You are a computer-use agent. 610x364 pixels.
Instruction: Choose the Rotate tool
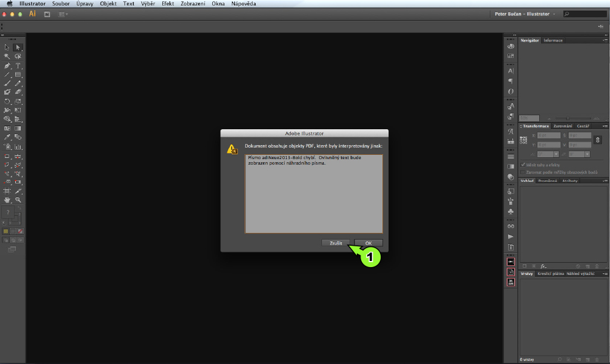(7, 101)
